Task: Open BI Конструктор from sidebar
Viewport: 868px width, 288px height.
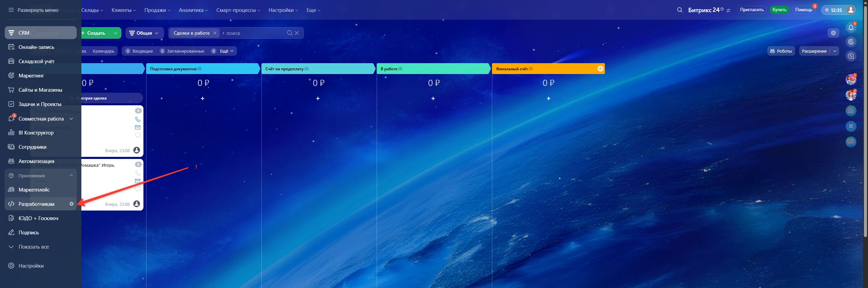Action: 36,132
